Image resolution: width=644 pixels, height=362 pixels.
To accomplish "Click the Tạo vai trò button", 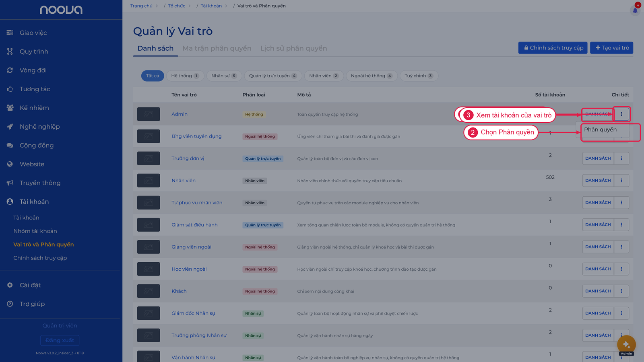I will [x=612, y=48].
